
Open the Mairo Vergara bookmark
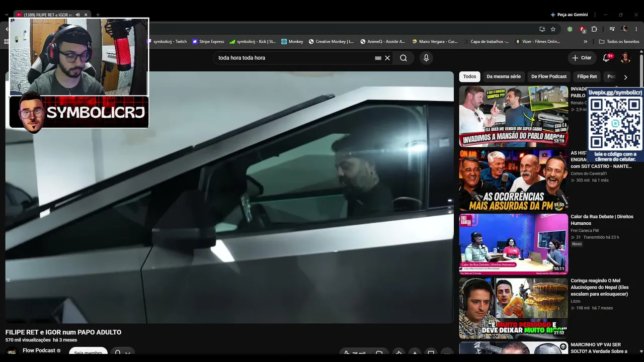(x=435, y=42)
